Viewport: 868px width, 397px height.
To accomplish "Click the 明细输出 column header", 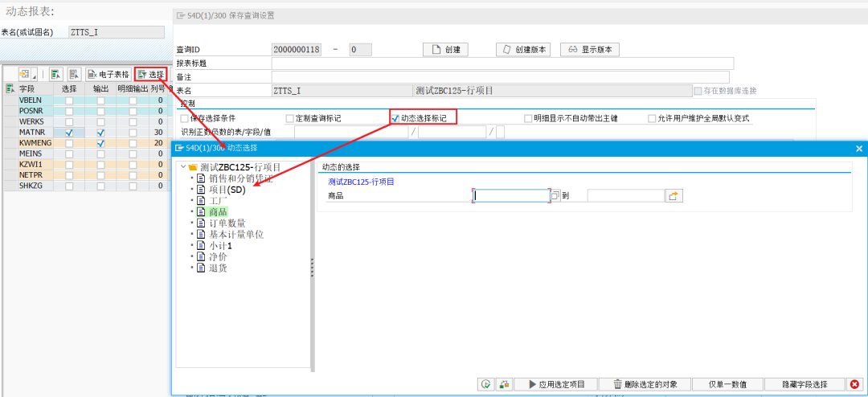I will click(x=133, y=88).
